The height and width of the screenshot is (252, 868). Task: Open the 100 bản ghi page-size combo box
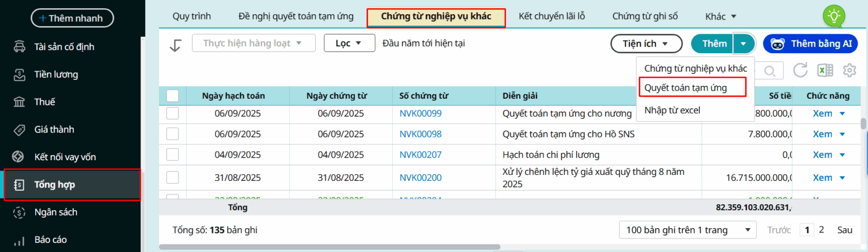687,230
